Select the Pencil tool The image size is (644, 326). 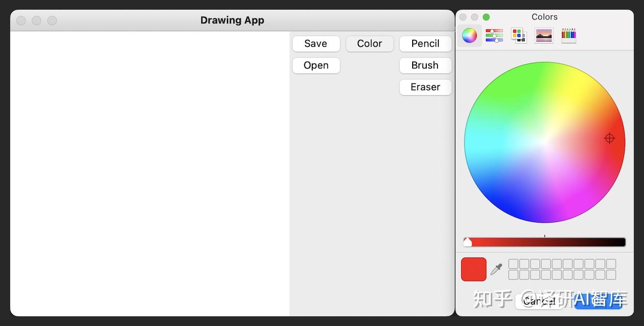425,44
